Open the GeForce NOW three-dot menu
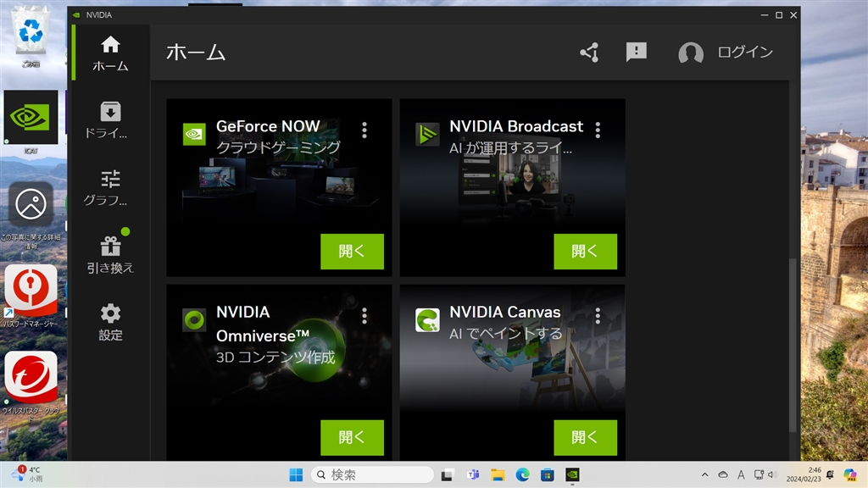This screenshot has height=488, width=868. point(364,130)
